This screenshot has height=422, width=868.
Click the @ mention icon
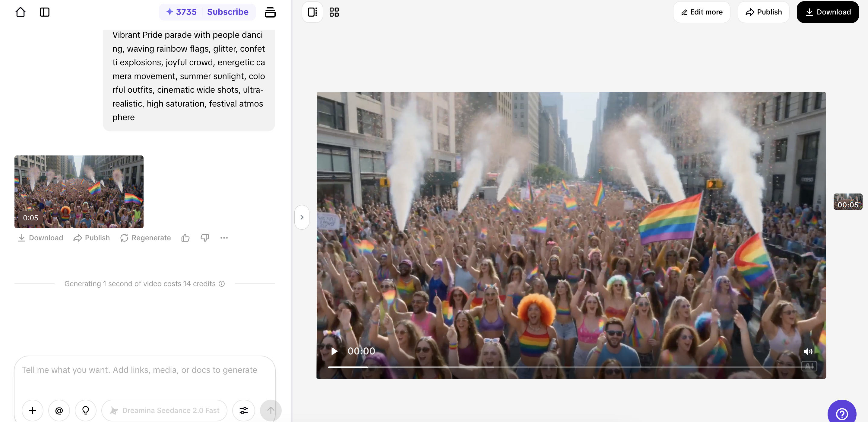[x=59, y=410]
